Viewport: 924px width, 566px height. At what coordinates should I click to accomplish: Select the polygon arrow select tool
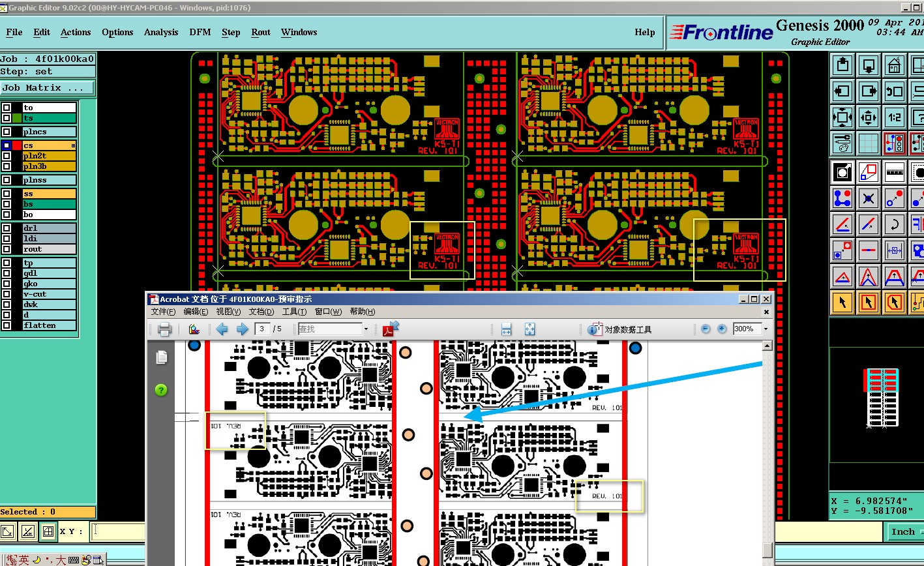894,303
